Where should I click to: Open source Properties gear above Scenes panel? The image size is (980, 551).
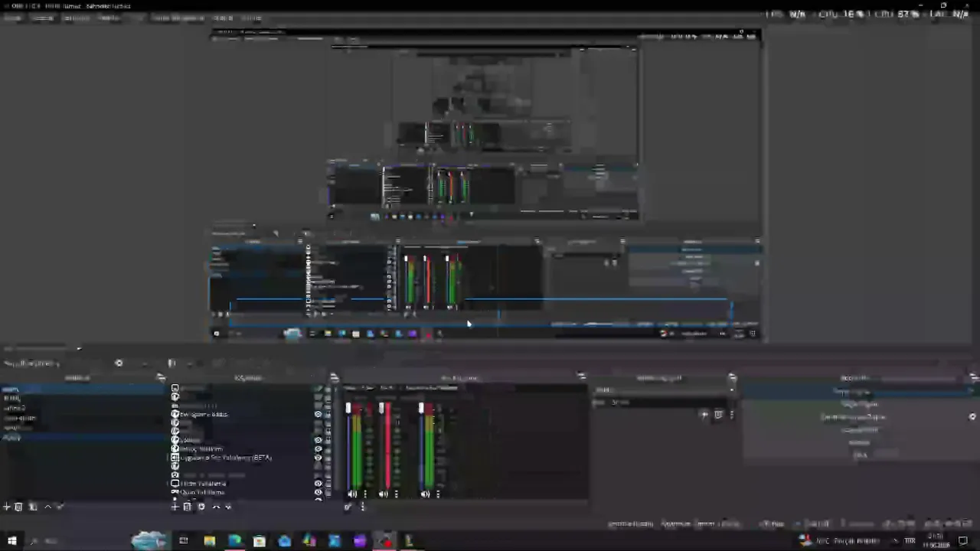click(119, 364)
